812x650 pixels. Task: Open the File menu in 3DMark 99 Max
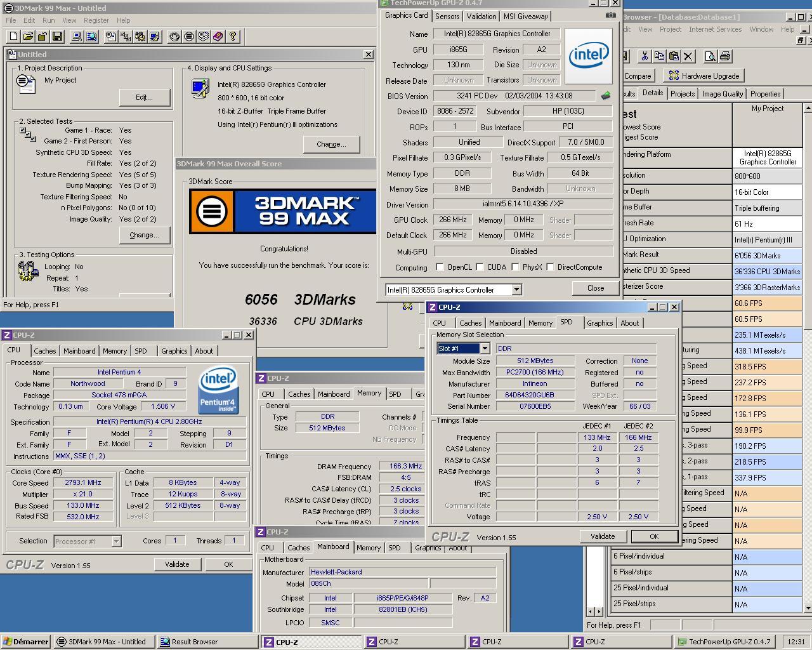coord(11,20)
